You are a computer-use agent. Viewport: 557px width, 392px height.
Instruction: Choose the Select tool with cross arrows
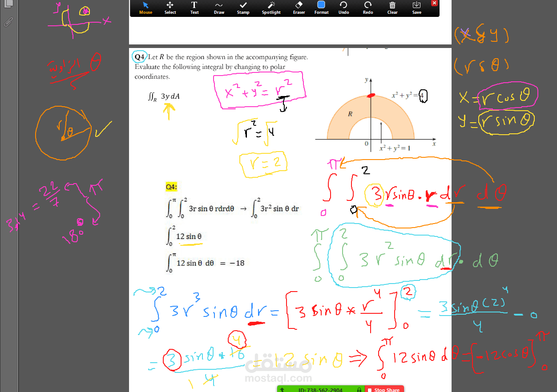click(x=170, y=8)
